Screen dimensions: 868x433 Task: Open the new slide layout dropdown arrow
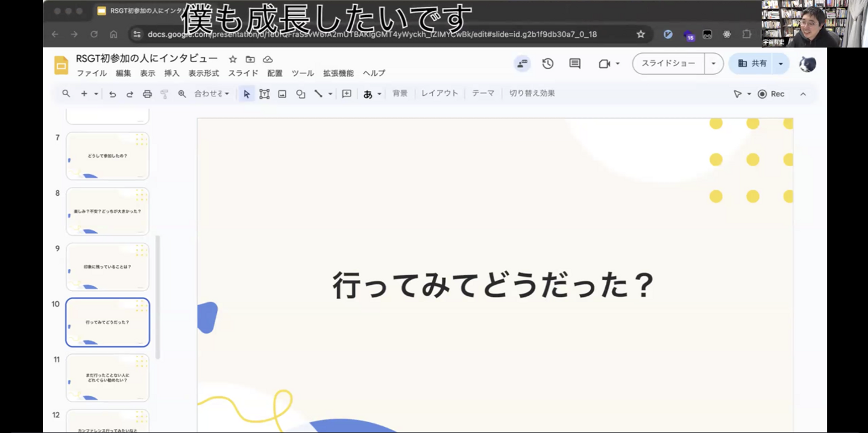96,94
